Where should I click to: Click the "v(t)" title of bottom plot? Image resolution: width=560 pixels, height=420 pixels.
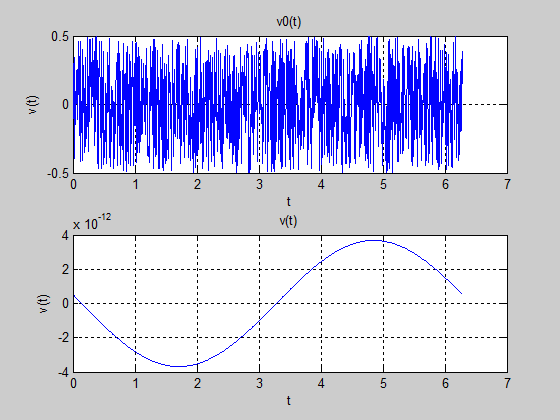click(x=288, y=221)
